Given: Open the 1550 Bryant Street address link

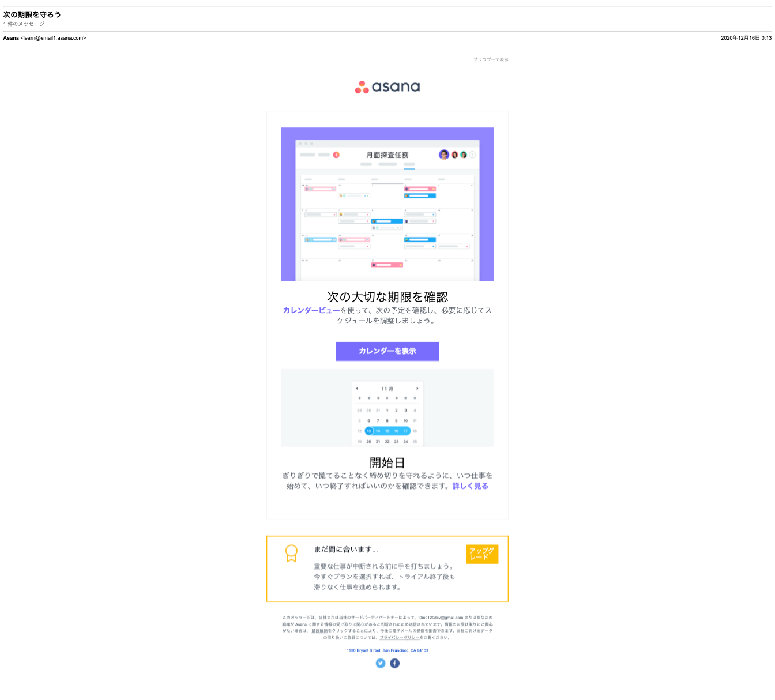Looking at the screenshot, I should (387, 650).
